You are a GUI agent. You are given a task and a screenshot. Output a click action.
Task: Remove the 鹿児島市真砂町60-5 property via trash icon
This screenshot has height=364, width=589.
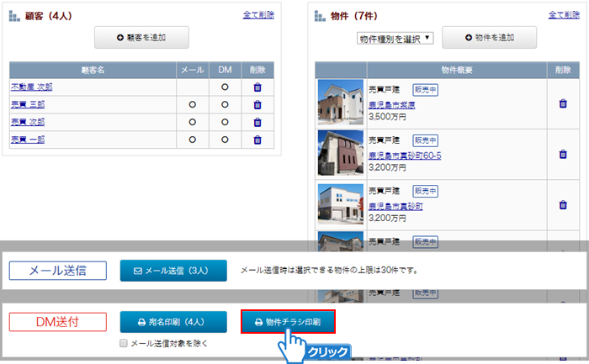pos(563,155)
